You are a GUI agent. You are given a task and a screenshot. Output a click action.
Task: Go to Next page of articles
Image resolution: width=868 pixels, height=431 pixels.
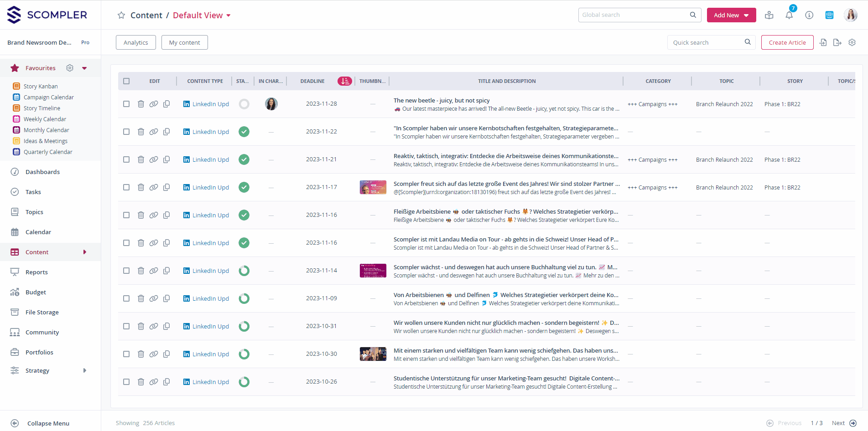(843, 423)
